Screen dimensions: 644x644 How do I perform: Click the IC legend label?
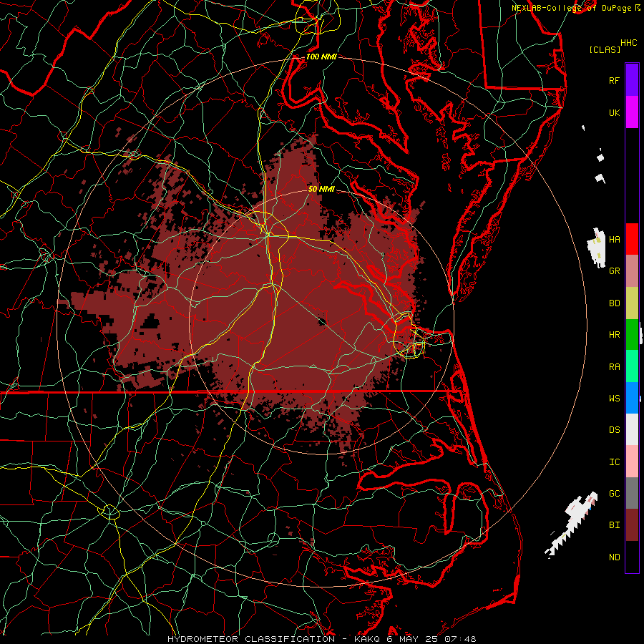(614, 462)
